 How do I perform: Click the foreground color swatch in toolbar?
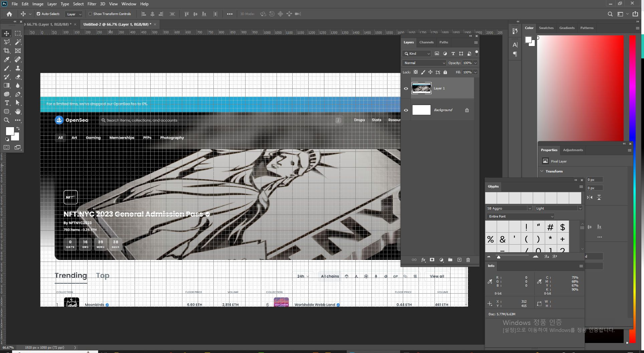point(10,131)
